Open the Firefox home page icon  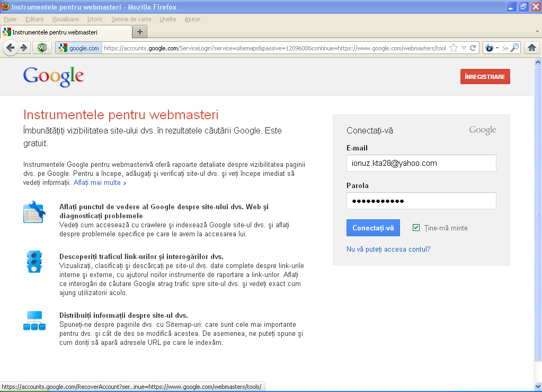click(531, 48)
